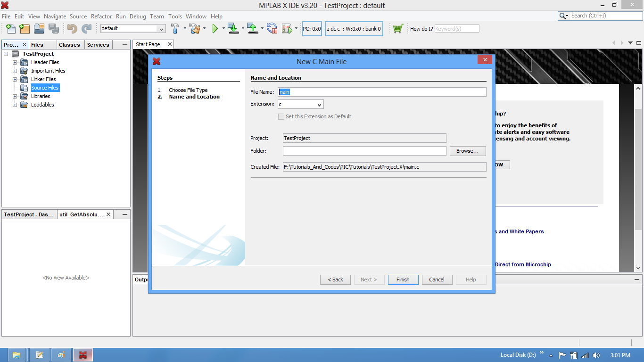Image resolution: width=644 pixels, height=362 pixels.
Task: Click Read Device Memory upload icon
Action: coord(253,29)
